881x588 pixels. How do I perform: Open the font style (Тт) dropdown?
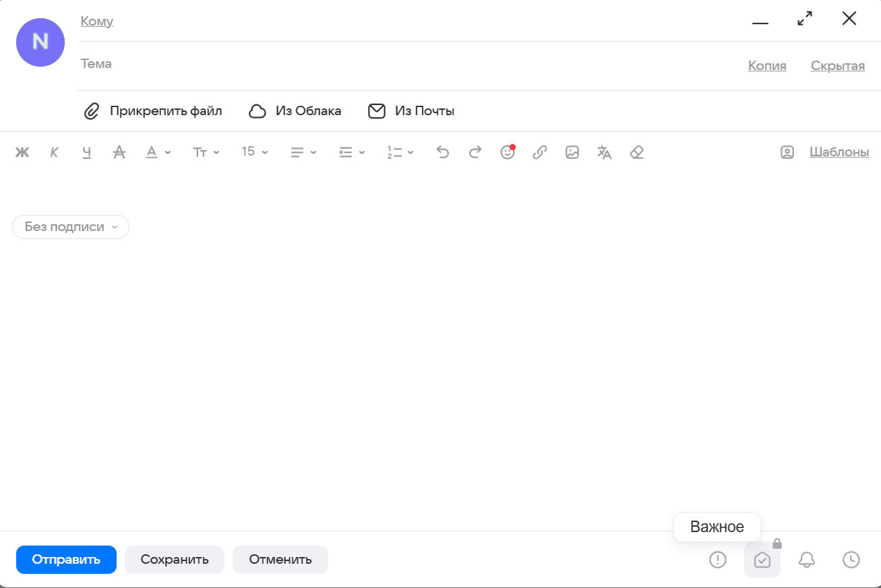[206, 152]
